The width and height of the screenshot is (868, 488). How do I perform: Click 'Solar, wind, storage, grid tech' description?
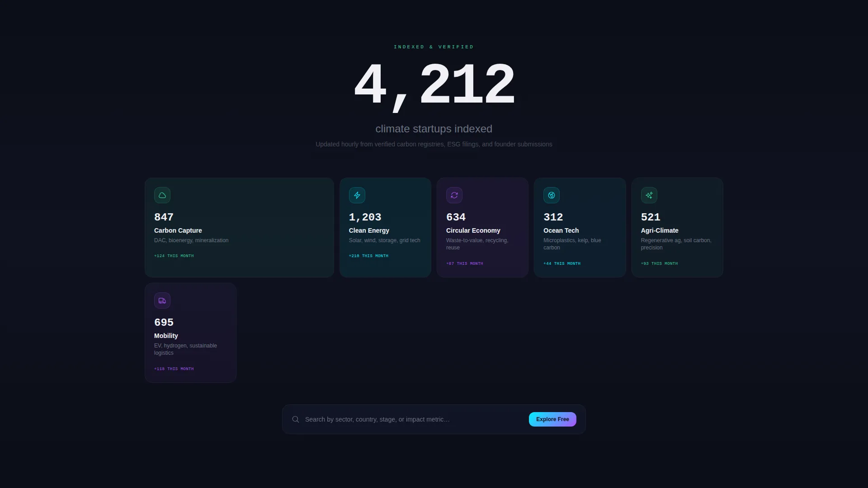tap(385, 240)
